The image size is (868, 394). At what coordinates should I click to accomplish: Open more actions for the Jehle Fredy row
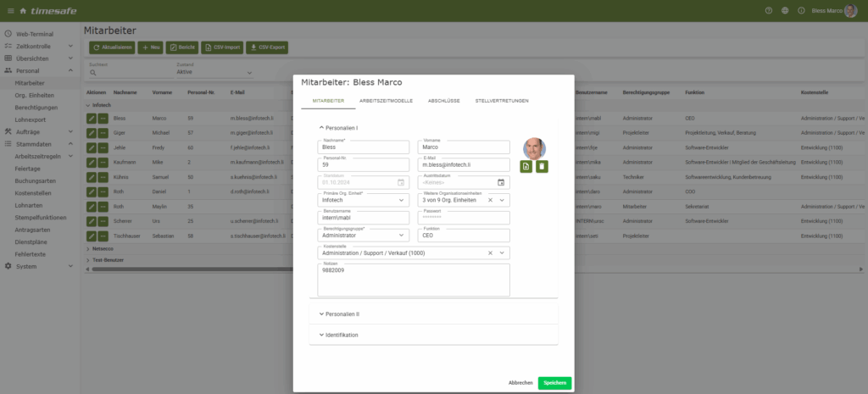(x=103, y=147)
